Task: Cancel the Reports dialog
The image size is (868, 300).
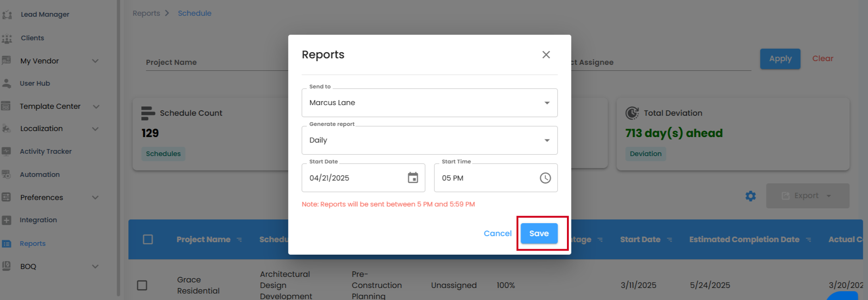Action: pos(497,233)
